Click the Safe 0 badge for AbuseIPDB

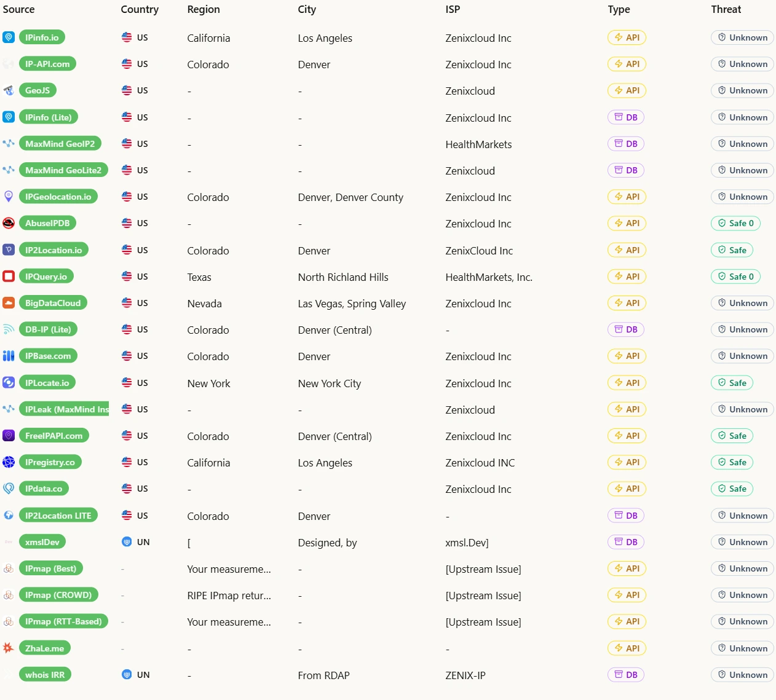(735, 223)
